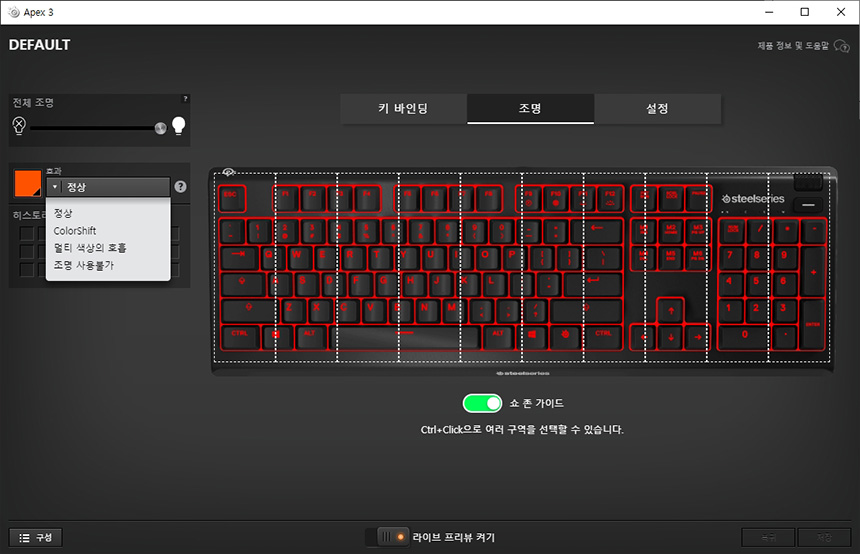Viewport: 860px width, 554px height.
Task: Select the P key on the keyboard
Action: coord(512,257)
